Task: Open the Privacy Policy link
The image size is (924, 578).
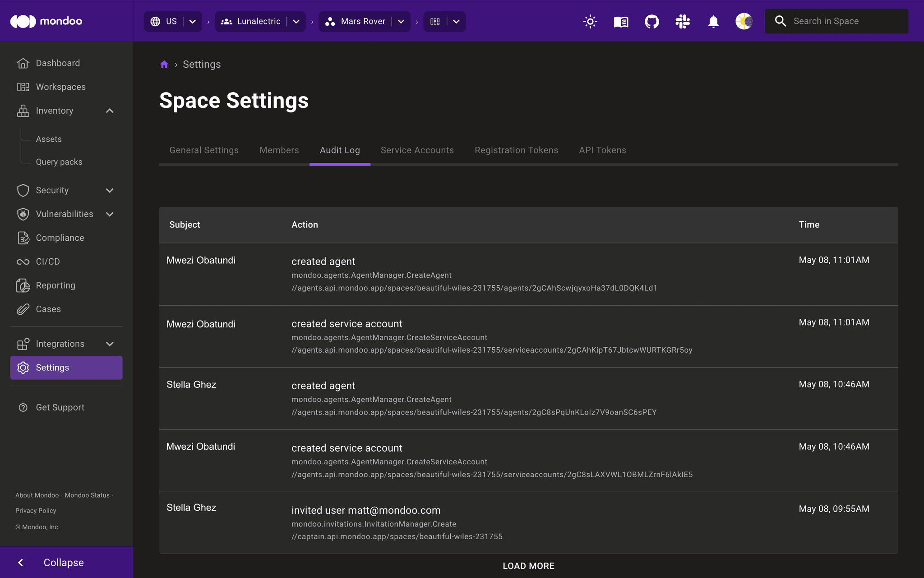Action: [x=35, y=510]
